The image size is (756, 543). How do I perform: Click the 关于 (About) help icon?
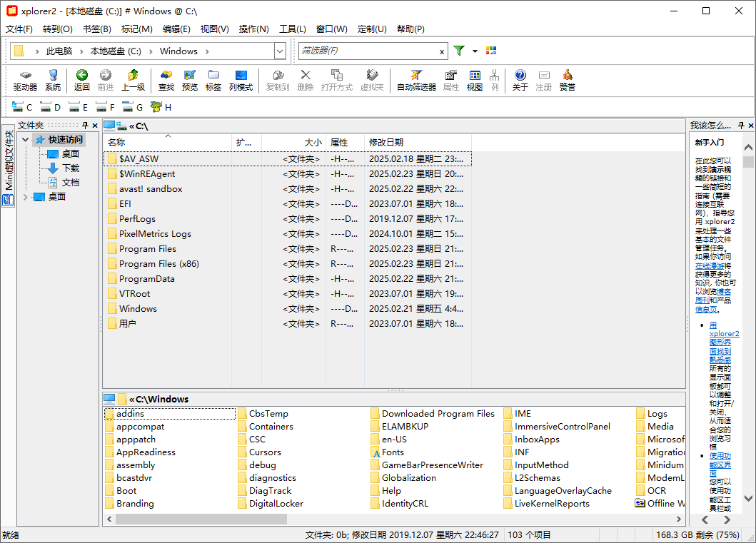click(x=520, y=80)
